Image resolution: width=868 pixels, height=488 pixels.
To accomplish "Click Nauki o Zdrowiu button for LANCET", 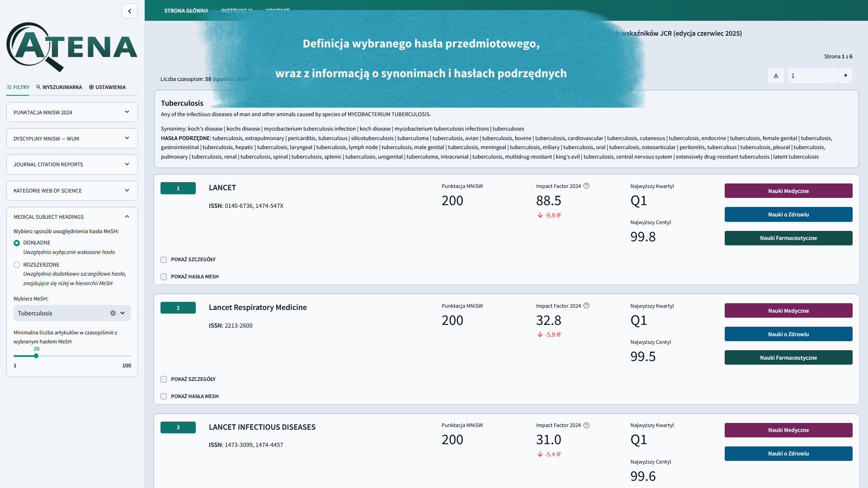I will coord(788,215).
